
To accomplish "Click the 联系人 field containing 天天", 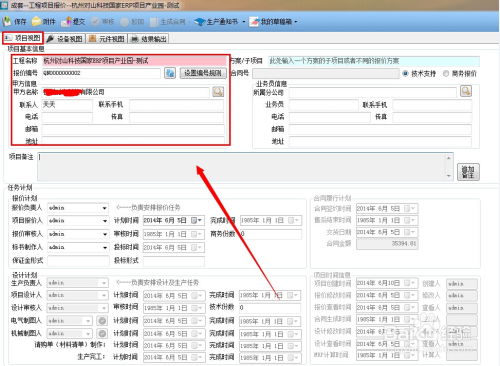I will coord(67,105).
